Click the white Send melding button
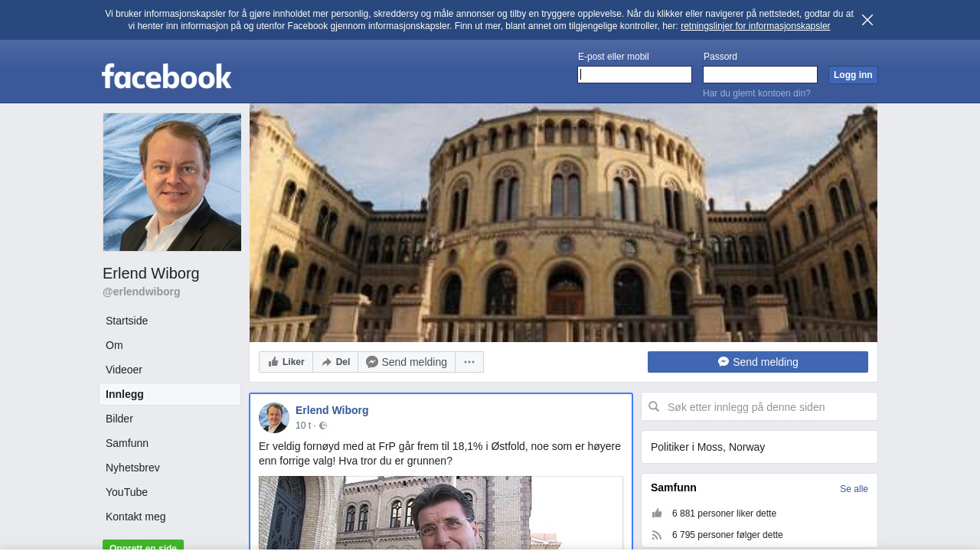Screen dimensions: 980x551 click(407, 362)
